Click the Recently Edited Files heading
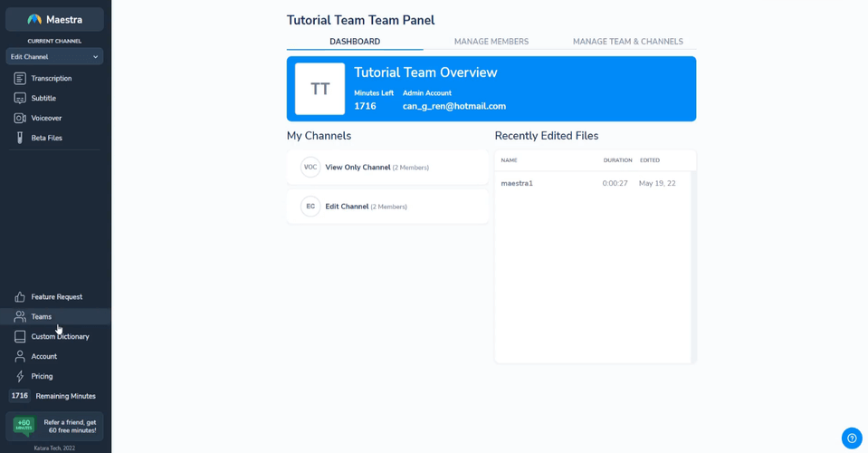868x453 pixels. click(547, 136)
